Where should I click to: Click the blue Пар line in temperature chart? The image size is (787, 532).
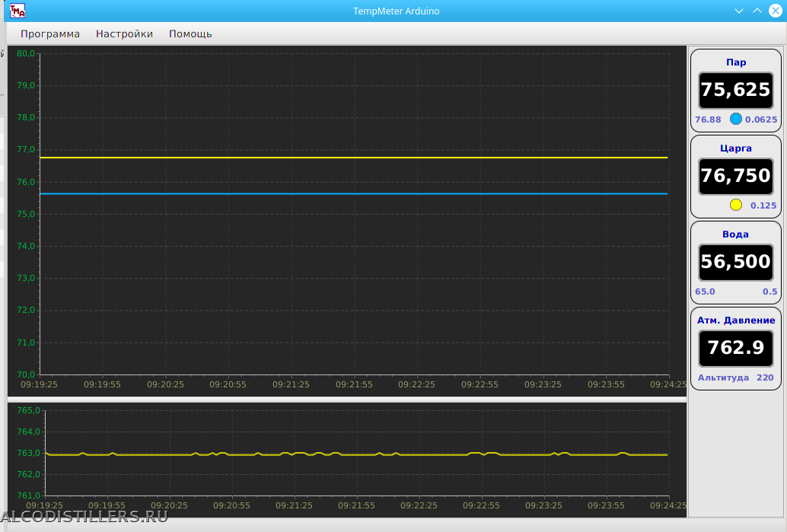point(354,193)
